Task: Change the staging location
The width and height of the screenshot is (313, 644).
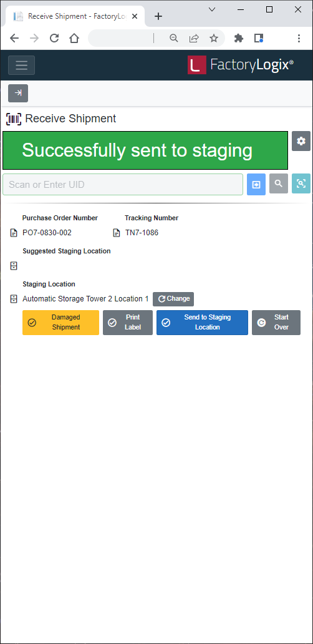Action: coord(173,299)
